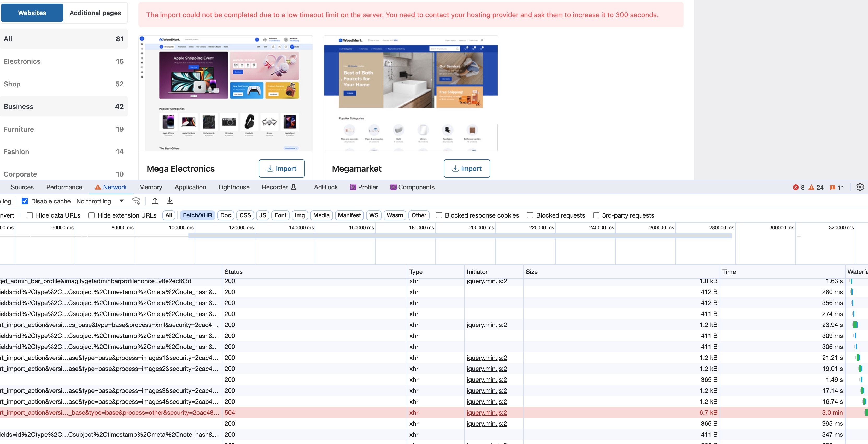The width and height of the screenshot is (868, 444).
Task: Select the Furniture category filter
Action: pyautogui.click(x=19, y=129)
